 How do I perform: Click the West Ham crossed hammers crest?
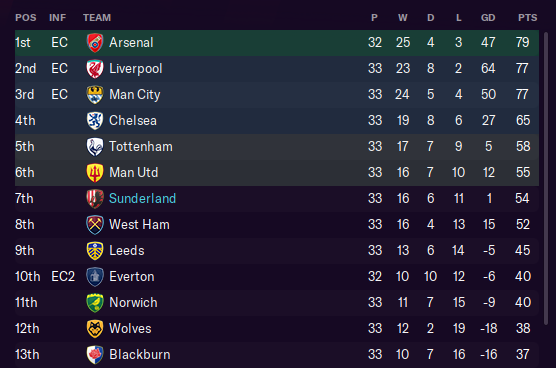(x=95, y=224)
